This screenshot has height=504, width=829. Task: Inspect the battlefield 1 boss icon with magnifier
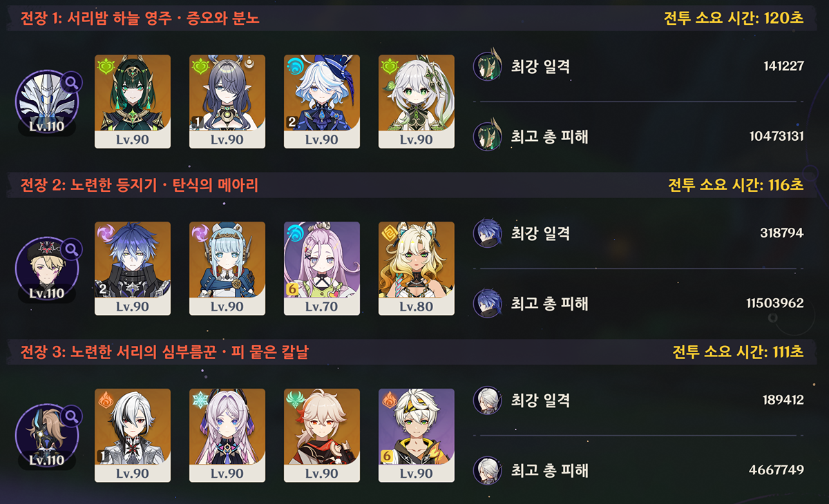(x=47, y=102)
